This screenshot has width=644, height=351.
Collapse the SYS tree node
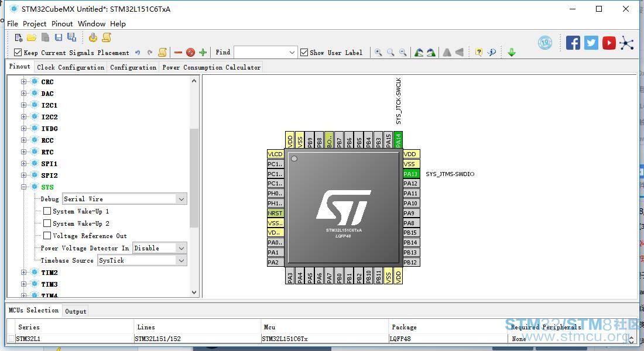click(x=24, y=187)
